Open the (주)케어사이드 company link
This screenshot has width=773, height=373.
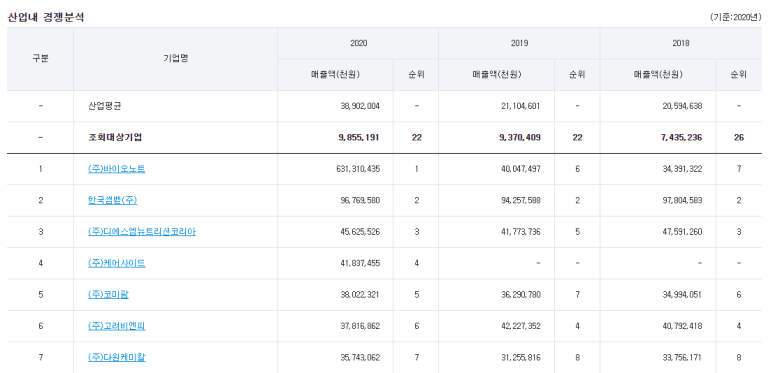tap(116, 263)
